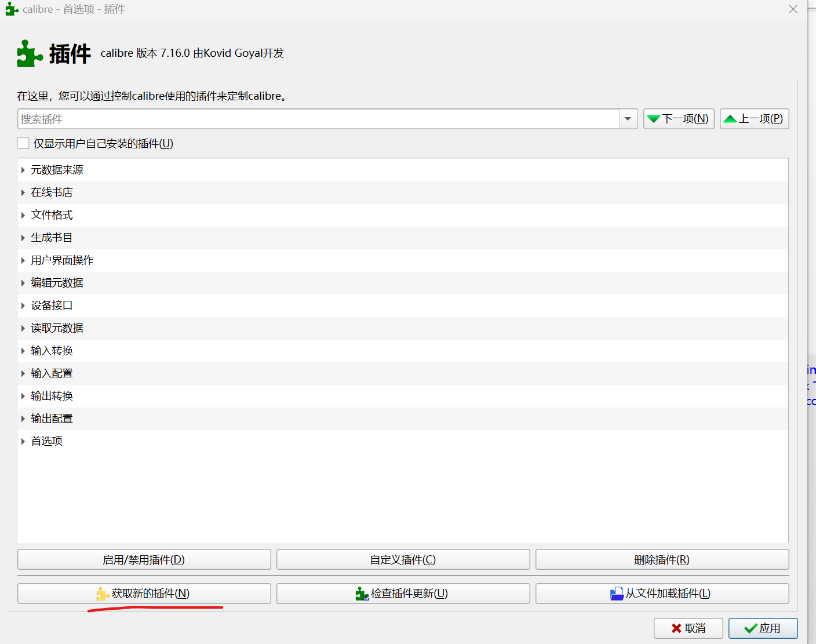The height and width of the screenshot is (644, 816).
Task: Select the 用户界面操作 category row
Action: (62, 260)
